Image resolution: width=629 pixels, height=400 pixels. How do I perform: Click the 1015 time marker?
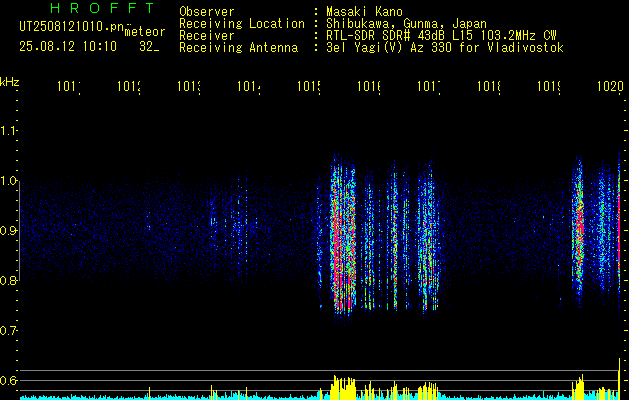pos(309,86)
